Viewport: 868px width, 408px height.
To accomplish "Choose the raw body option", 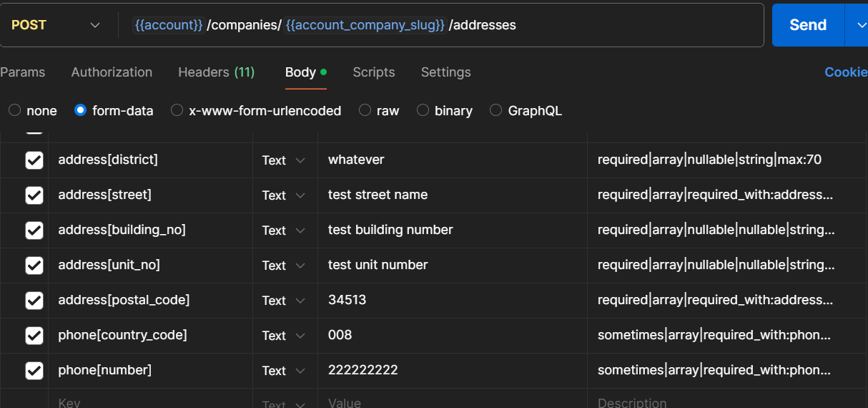I will (x=365, y=110).
